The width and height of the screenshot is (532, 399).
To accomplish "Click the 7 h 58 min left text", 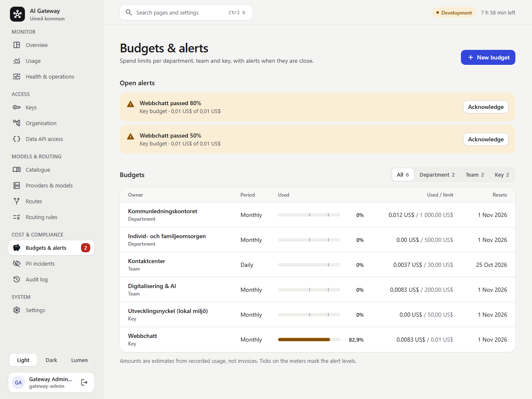I will click(498, 12).
